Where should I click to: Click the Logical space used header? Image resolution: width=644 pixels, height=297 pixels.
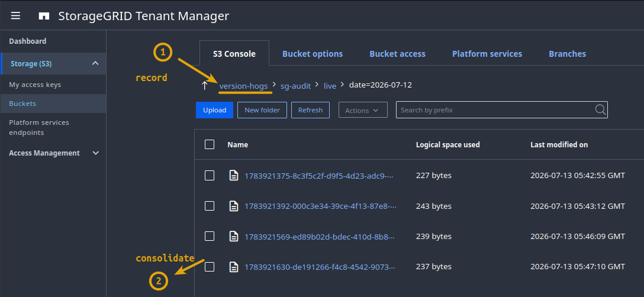point(447,144)
